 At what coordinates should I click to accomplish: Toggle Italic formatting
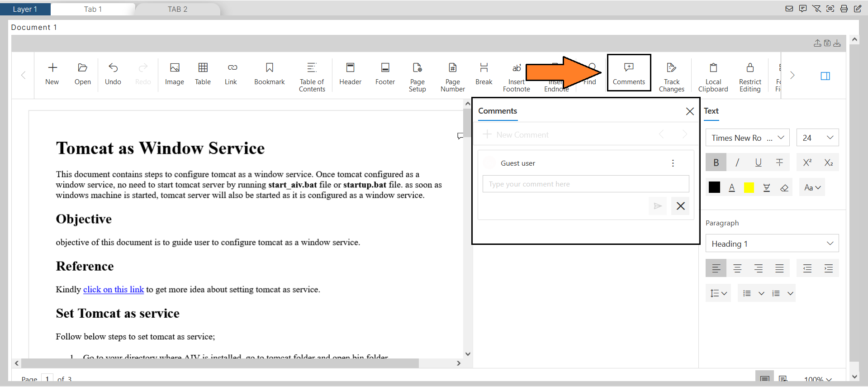pos(737,162)
